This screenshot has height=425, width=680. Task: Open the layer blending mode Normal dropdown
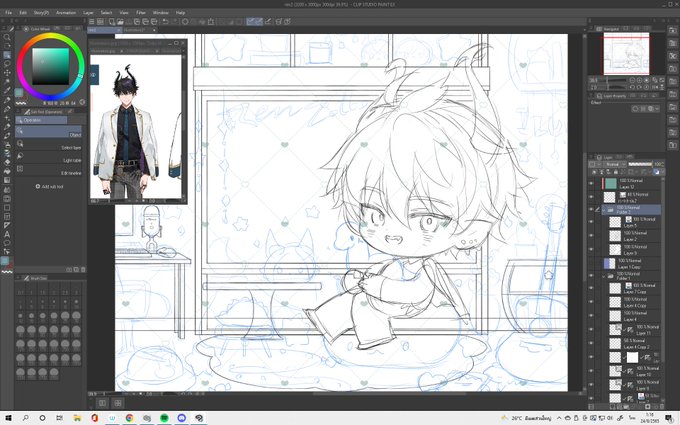coord(615,164)
